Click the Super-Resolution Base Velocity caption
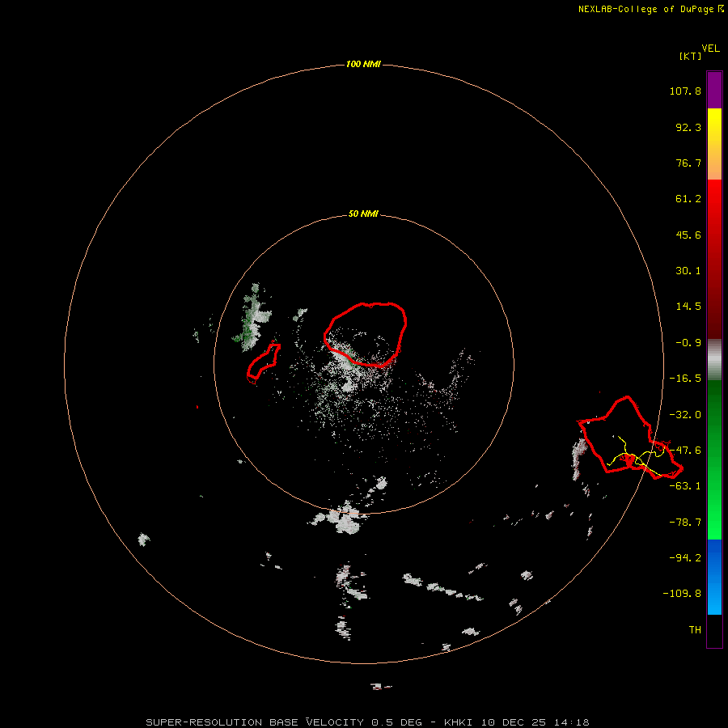This screenshot has width=728, height=728. 367,722
